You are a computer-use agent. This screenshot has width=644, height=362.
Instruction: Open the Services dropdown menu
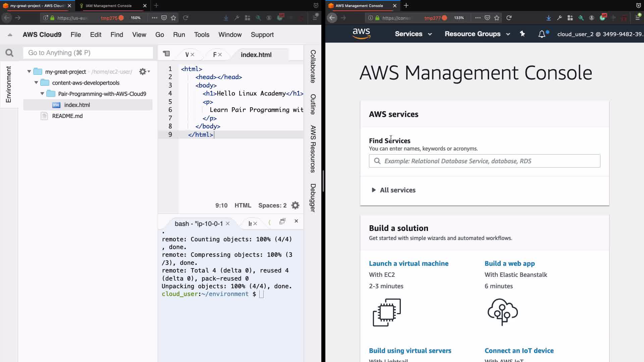tap(413, 34)
